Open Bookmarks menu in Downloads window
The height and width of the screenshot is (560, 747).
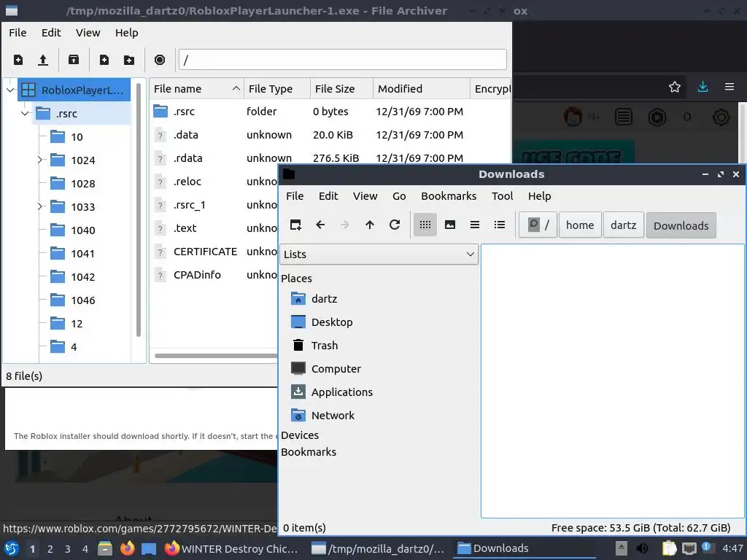click(449, 196)
